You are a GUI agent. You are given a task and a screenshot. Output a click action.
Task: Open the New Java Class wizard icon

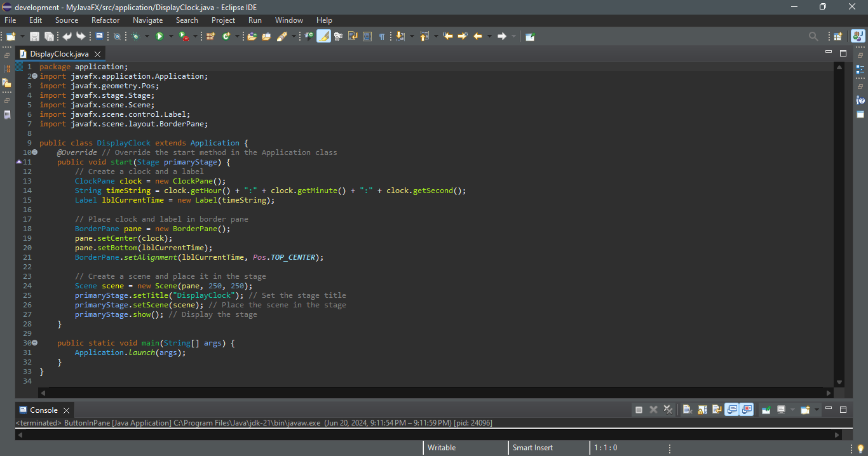coord(226,37)
